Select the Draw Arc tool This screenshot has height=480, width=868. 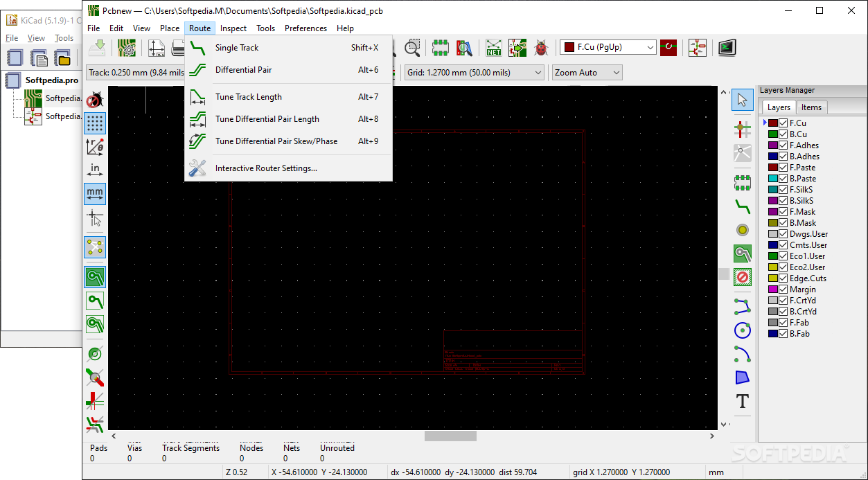743,353
